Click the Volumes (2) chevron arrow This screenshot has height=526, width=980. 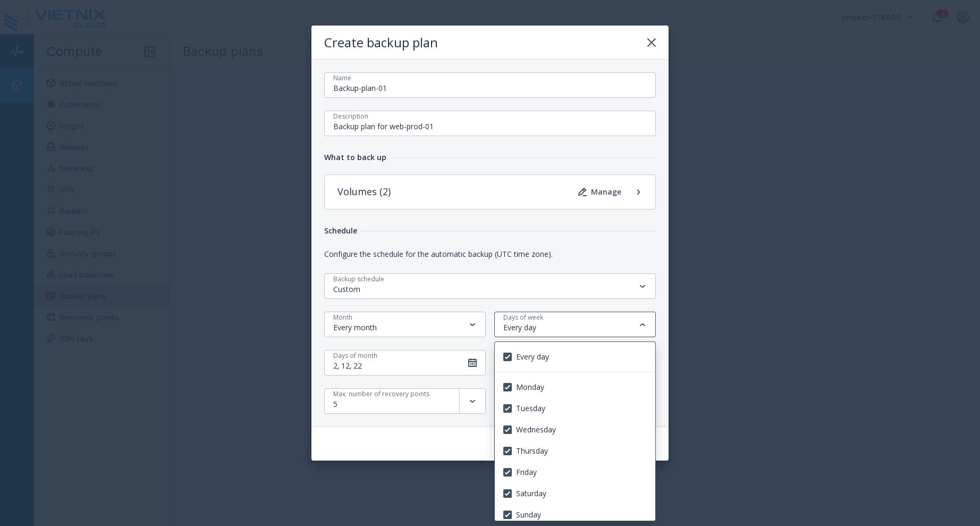pos(638,192)
